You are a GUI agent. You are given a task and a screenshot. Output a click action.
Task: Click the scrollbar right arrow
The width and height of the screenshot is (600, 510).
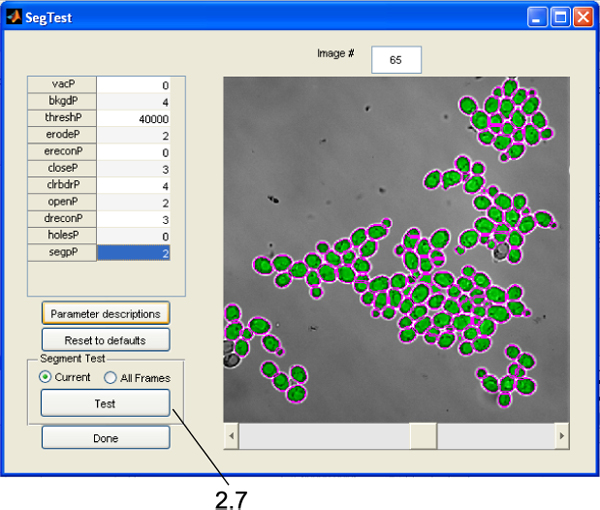point(561,437)
